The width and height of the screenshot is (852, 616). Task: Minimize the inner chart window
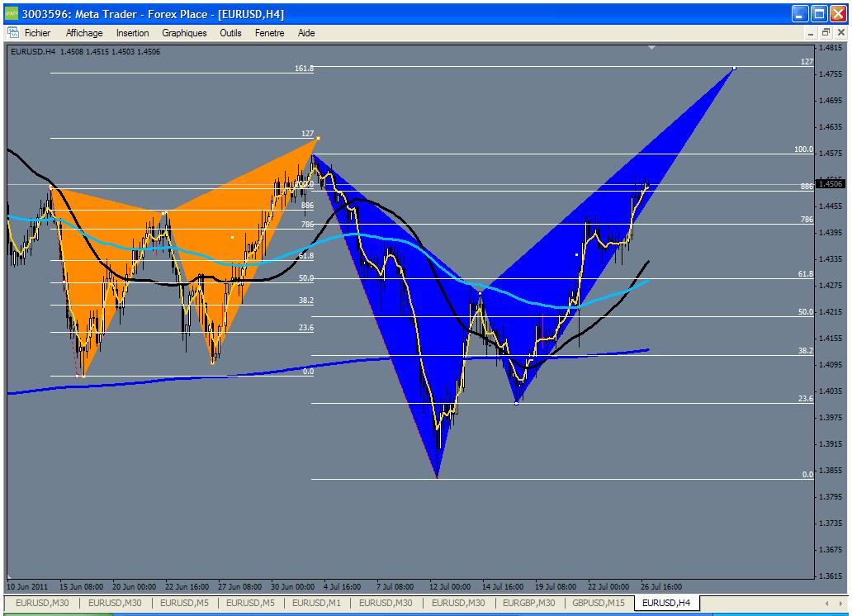pos(811,33)
